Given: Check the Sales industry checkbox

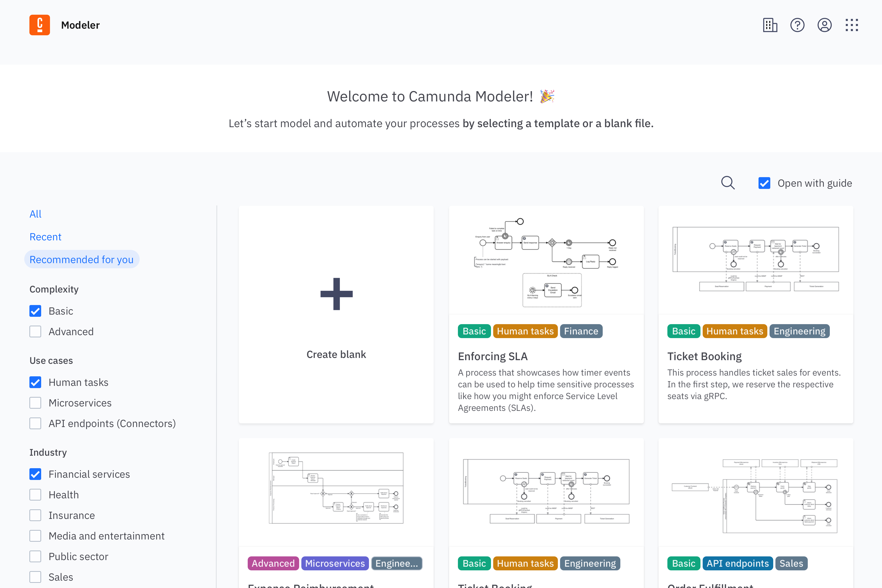Looking at the screenshot, I should coord(35,577).
